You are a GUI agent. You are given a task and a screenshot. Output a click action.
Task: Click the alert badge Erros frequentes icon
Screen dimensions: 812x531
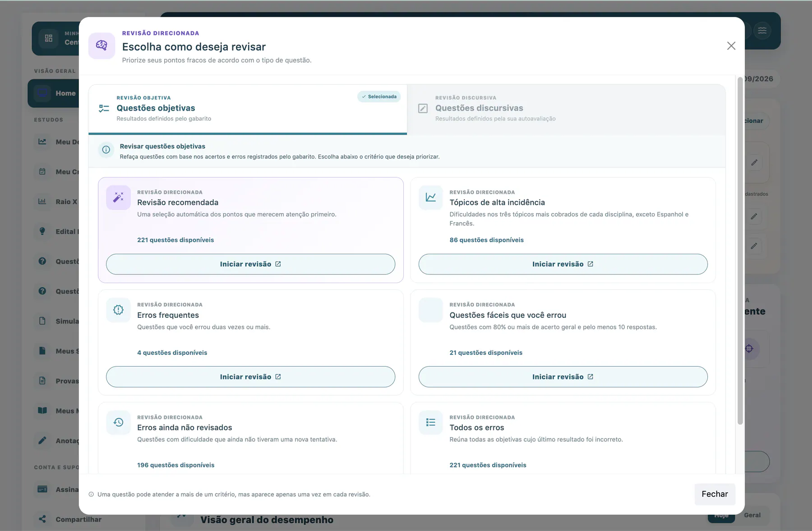[x=118, y=310]
